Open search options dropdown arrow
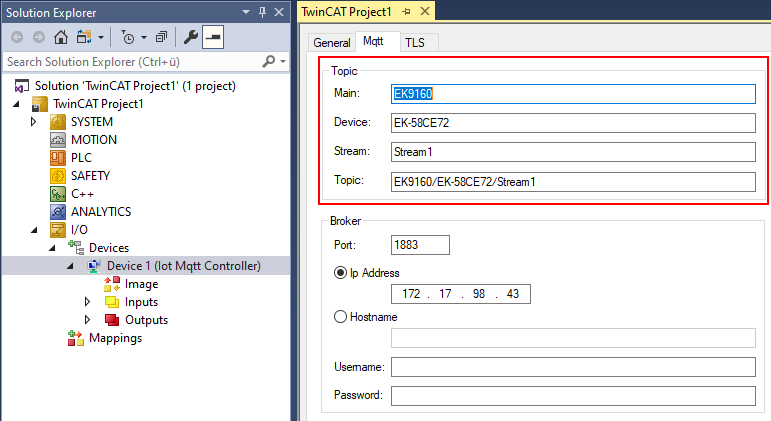The width and height of the screenshot is (771, 421). pos(283,62)
